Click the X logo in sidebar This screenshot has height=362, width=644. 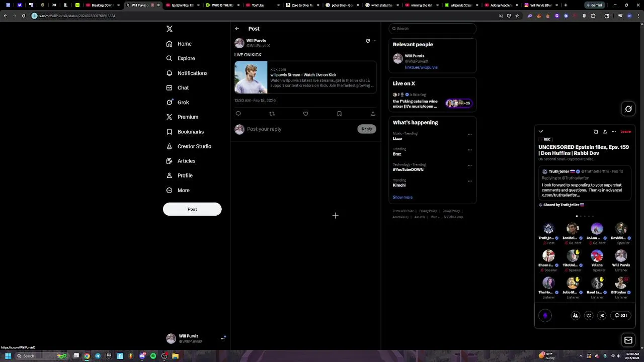coord(170,29)
